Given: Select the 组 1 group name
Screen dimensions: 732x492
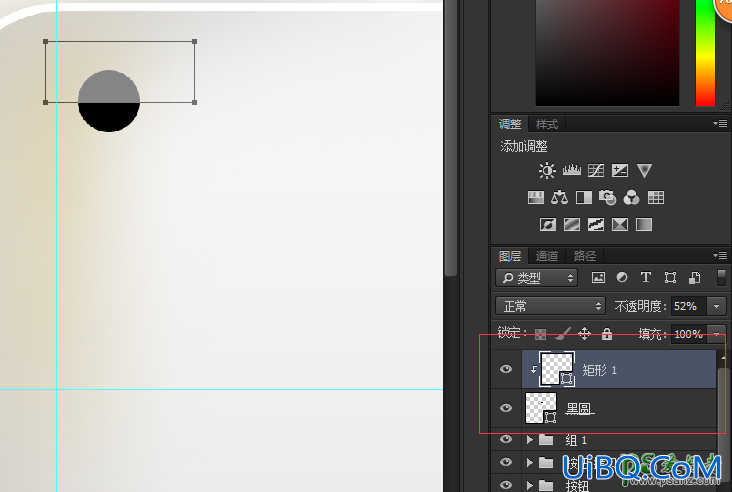Looking at the screenshot, I should pos(576,440).
